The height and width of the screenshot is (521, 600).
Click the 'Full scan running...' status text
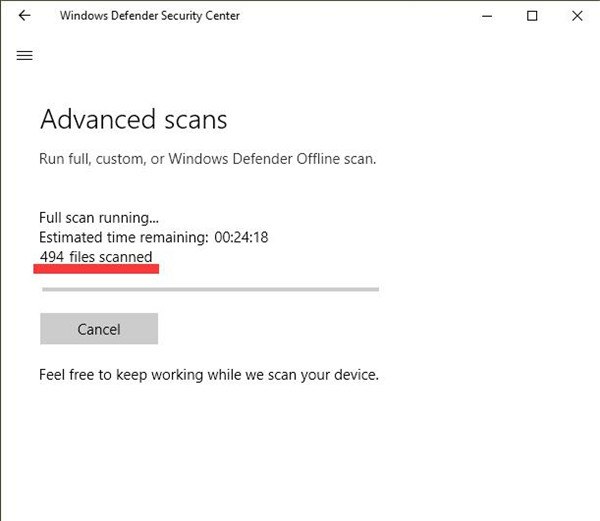click(99, 218)
